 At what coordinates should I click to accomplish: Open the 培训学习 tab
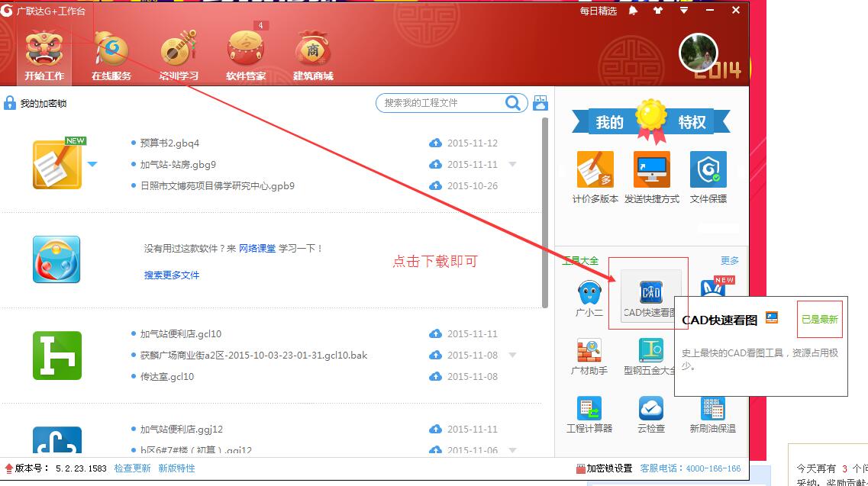(178, 56)
